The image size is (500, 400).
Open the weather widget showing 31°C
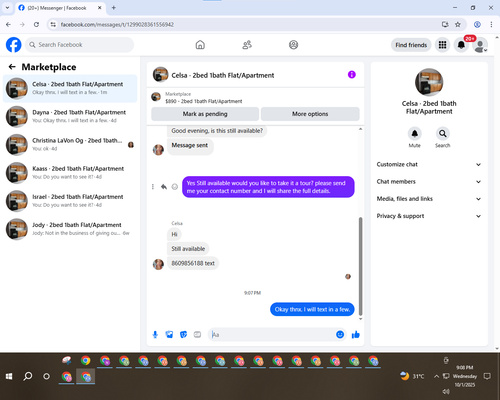(412, 376)
